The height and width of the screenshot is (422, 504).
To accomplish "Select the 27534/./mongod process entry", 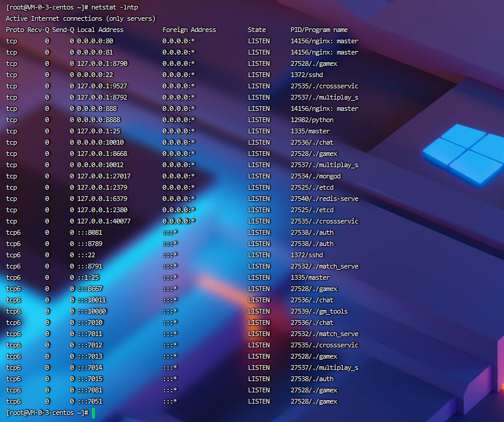I will (315, 176).
